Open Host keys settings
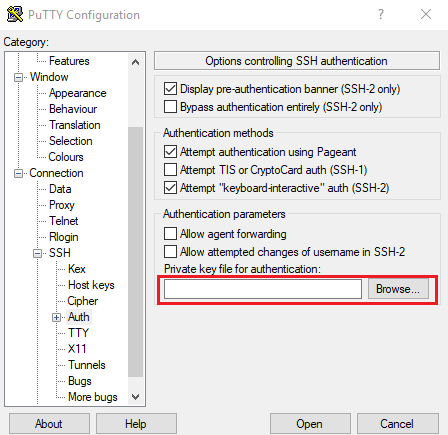Image resolution: width=448 pixels, height=435 pixels. pyautogui.click(x=91, y=285)
